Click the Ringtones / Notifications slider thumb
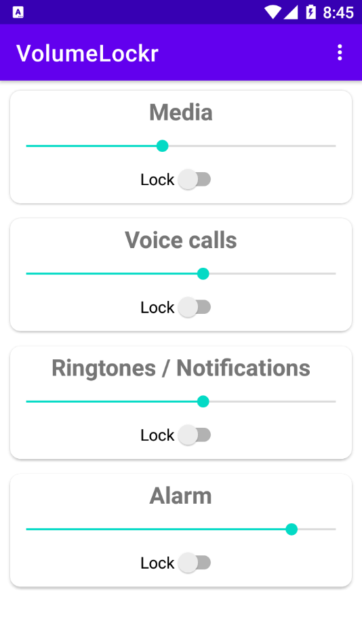This screenshot has width=362, height=644. tap(203, 401)
